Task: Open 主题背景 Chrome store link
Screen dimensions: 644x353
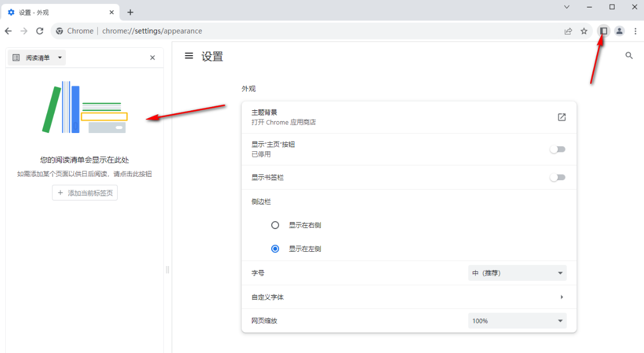Action: pos(409,117)
